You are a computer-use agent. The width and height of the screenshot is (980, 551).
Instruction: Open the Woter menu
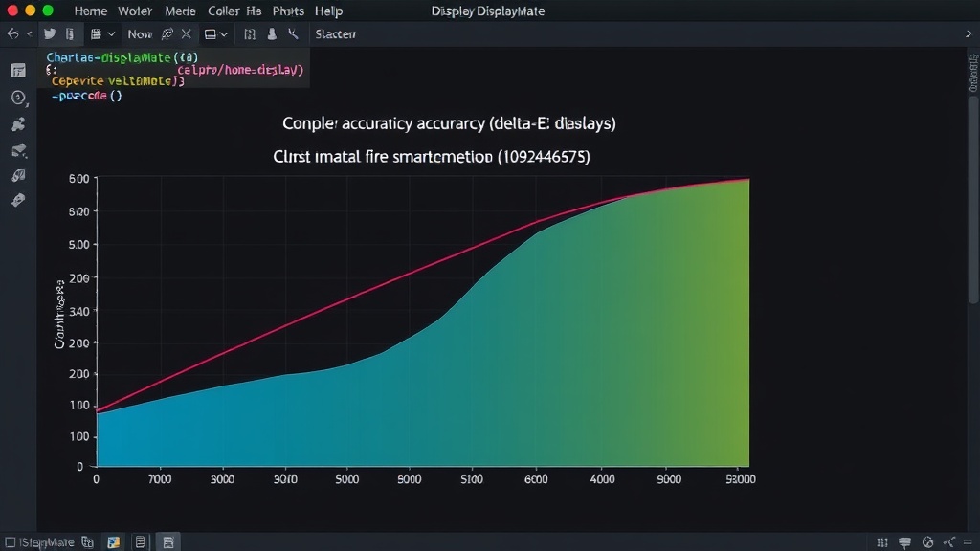pos(135,11)
